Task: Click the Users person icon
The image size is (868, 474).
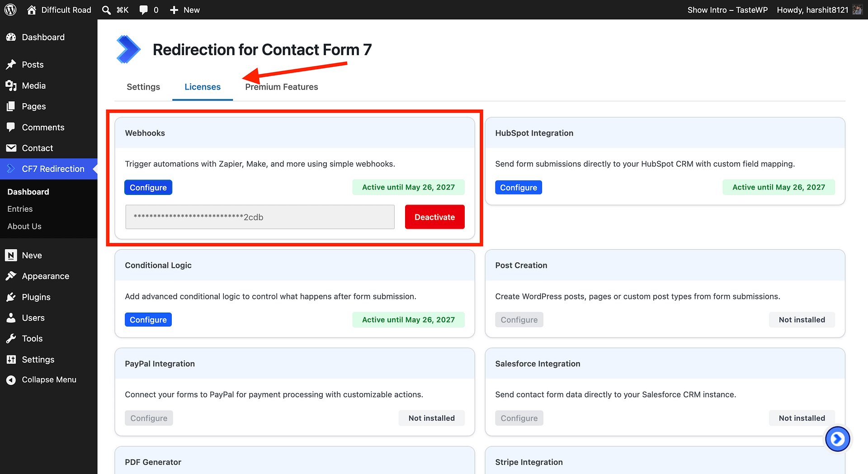Action: tap(11, 318)
